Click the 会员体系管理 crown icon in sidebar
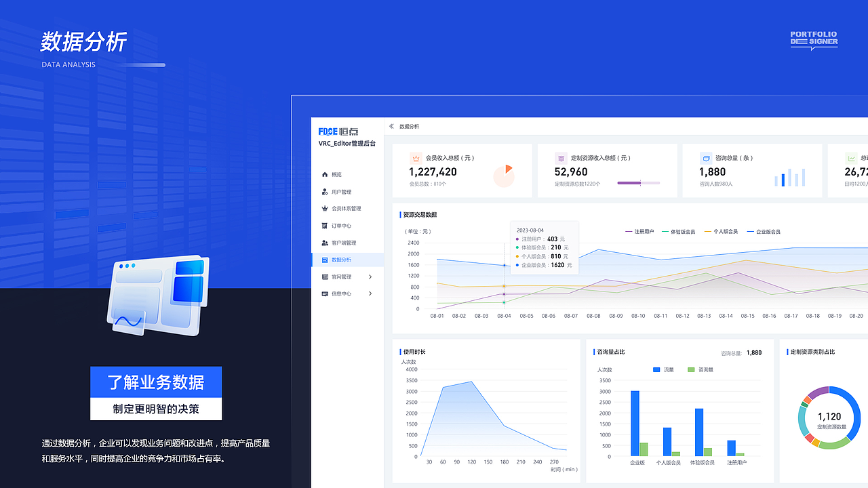This screenshot has width=868, height=488. pos(325,209)
